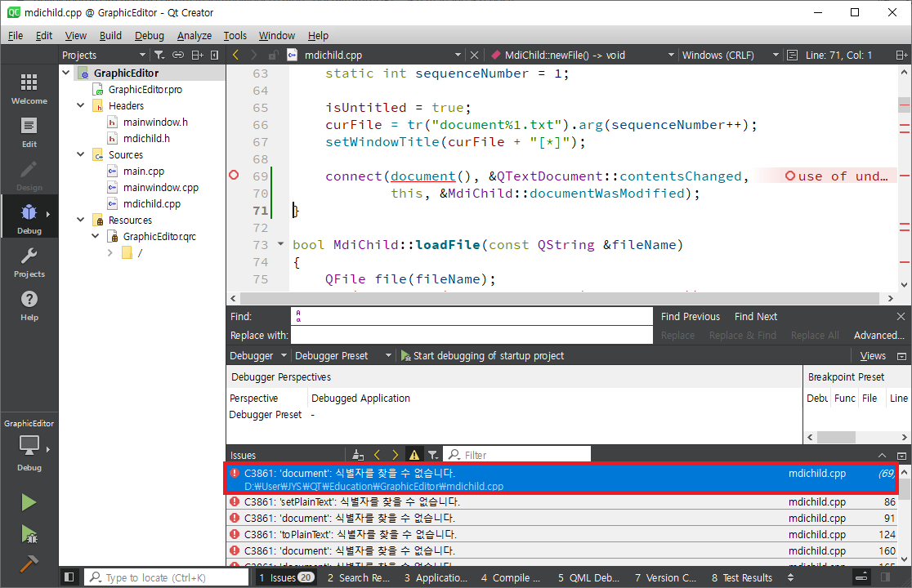Viewport: 912px width, 588px height.
Task: Start debugging with green arrow bug icon
Action: pyautogui.click(x=29, y=533)
